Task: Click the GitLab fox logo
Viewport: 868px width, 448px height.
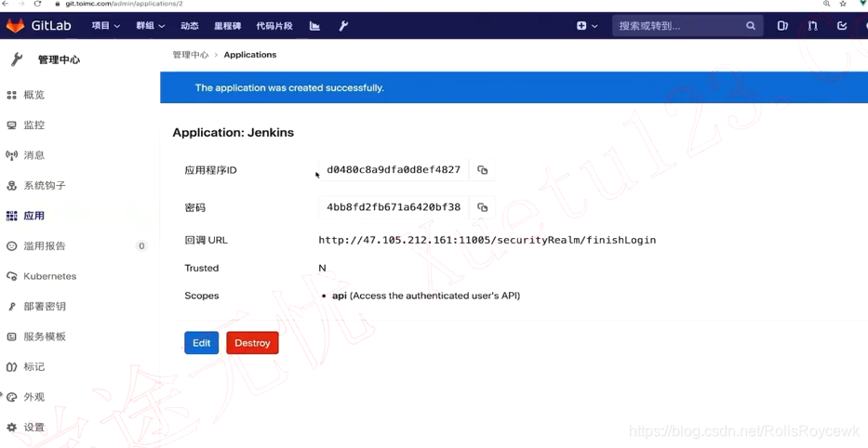Action: 15,25
